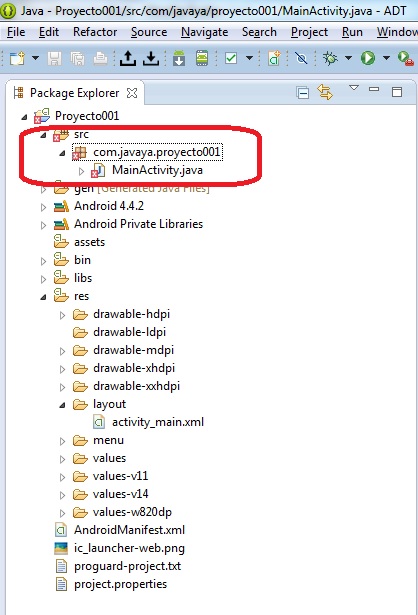Select activity_main.xml in layout folder

[158, 422]
